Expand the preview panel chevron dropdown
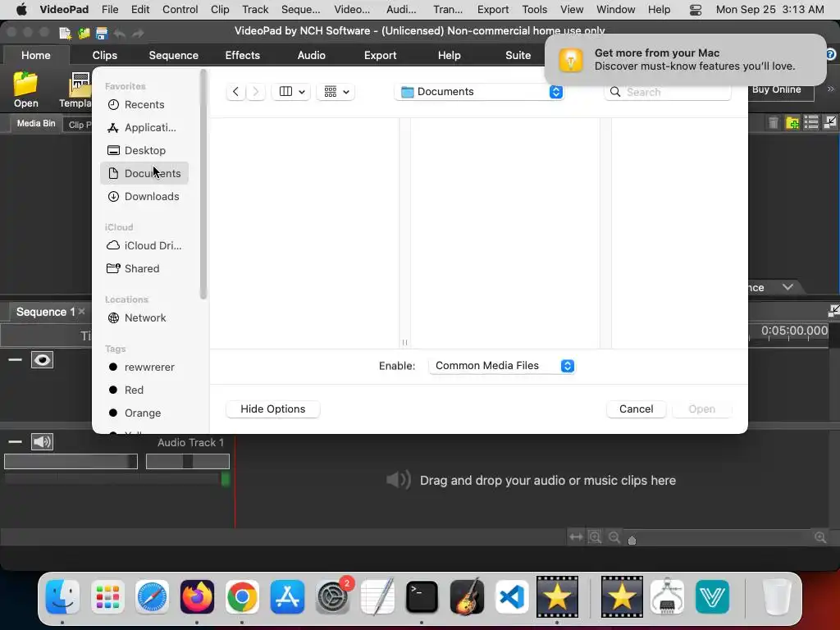 [x=787, y=287]
